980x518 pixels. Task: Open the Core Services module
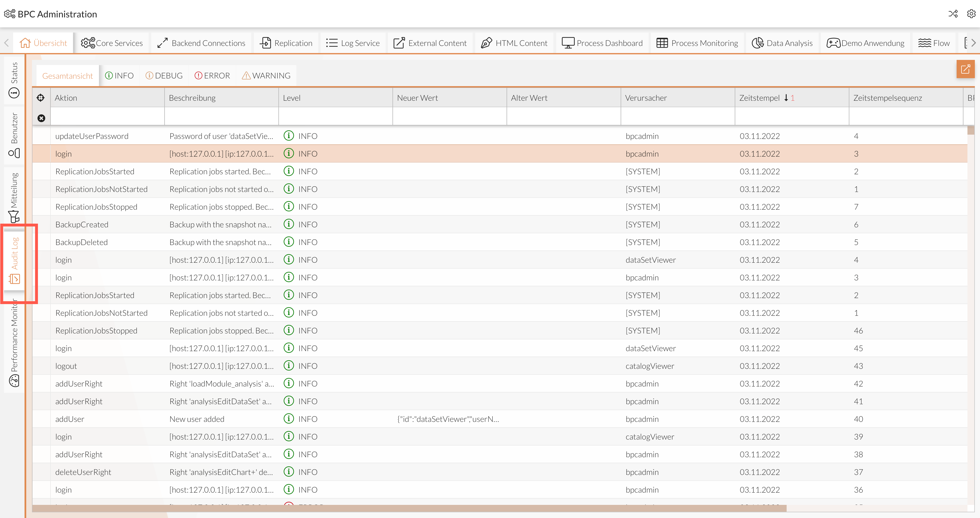(112, 43)
